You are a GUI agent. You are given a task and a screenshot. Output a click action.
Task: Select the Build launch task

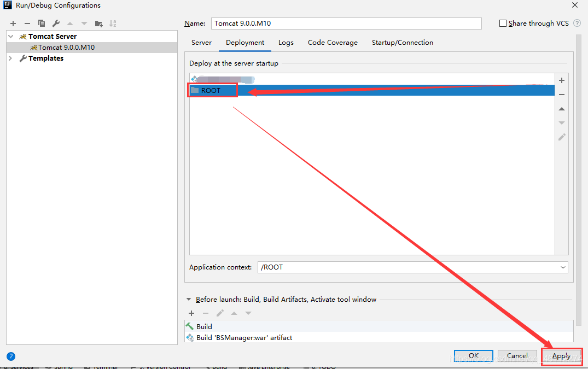pyautogui.click(x=379, y=326)
